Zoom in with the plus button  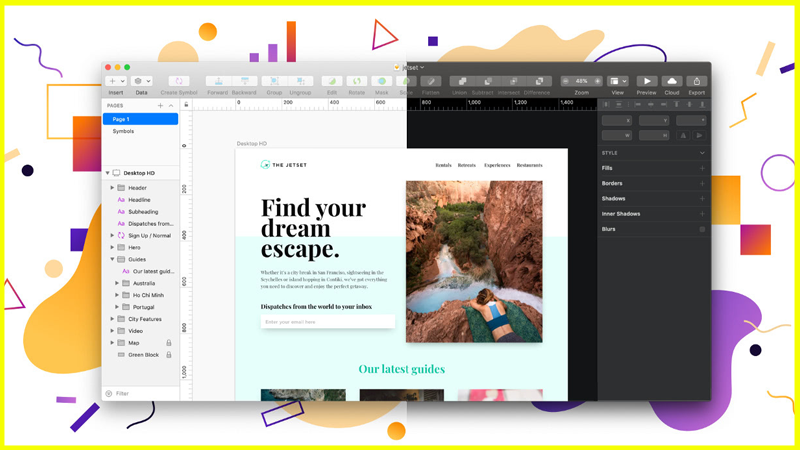point(597,81)
